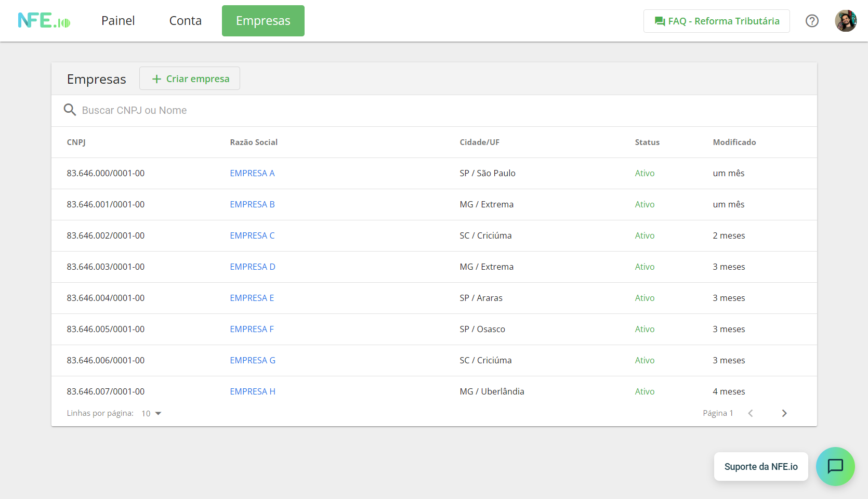Expand the Linhas por página selector arrow

coord(159,413)
